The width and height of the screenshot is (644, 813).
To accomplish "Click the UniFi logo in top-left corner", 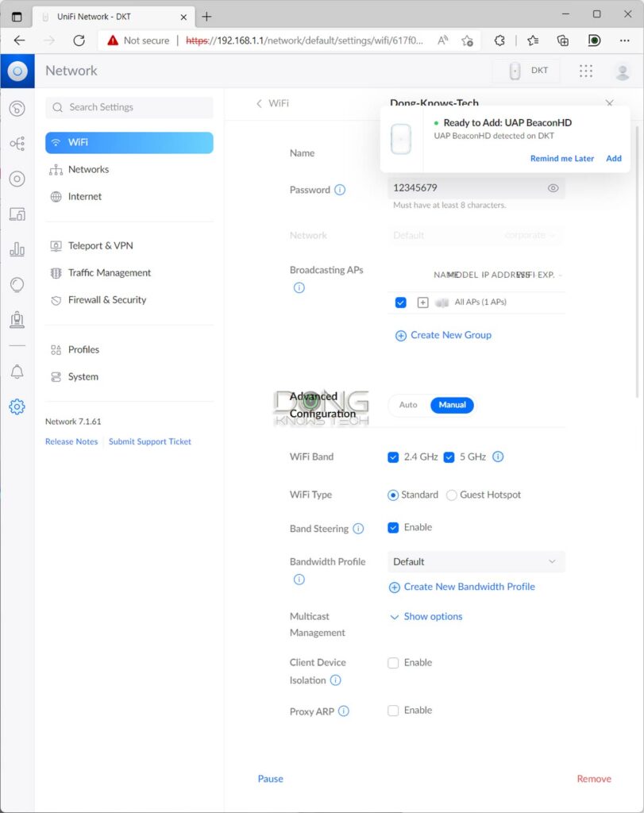I will click(x=17, y=71).
